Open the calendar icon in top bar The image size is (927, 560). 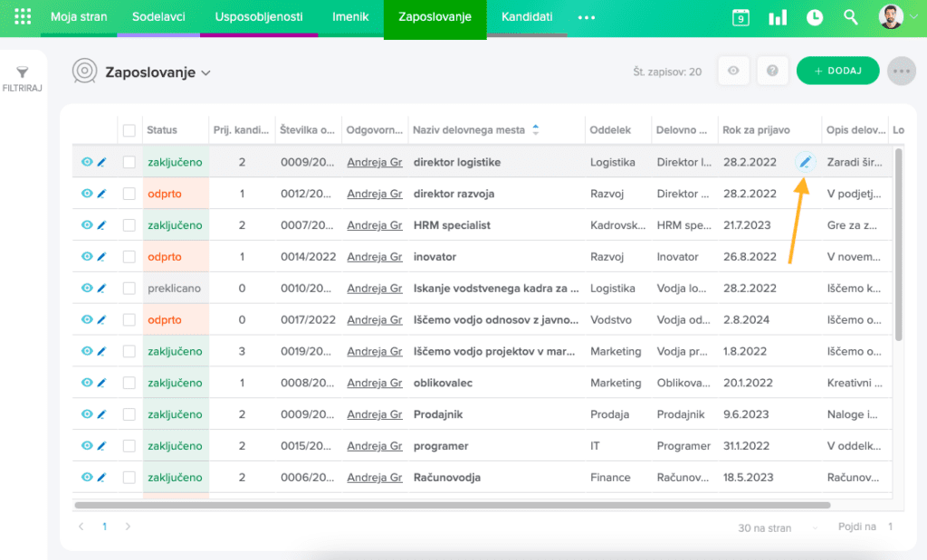[741, 17]
